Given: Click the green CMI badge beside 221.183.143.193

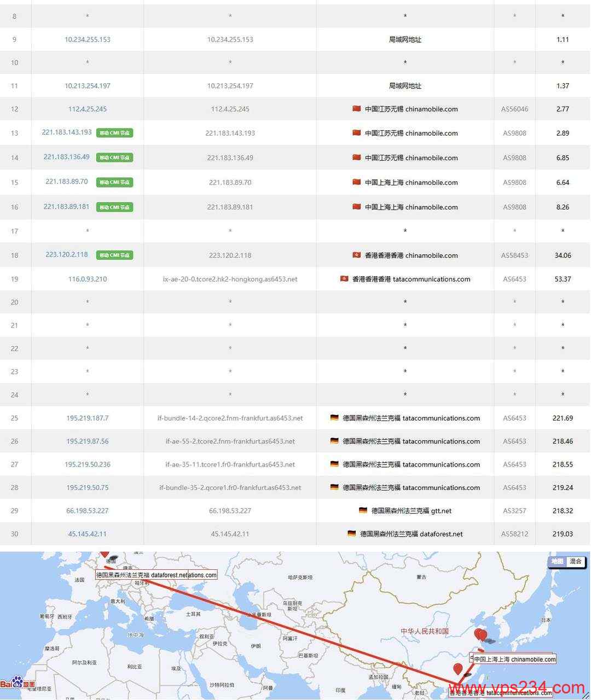Looking at the screenshot, I should [115, 133].
